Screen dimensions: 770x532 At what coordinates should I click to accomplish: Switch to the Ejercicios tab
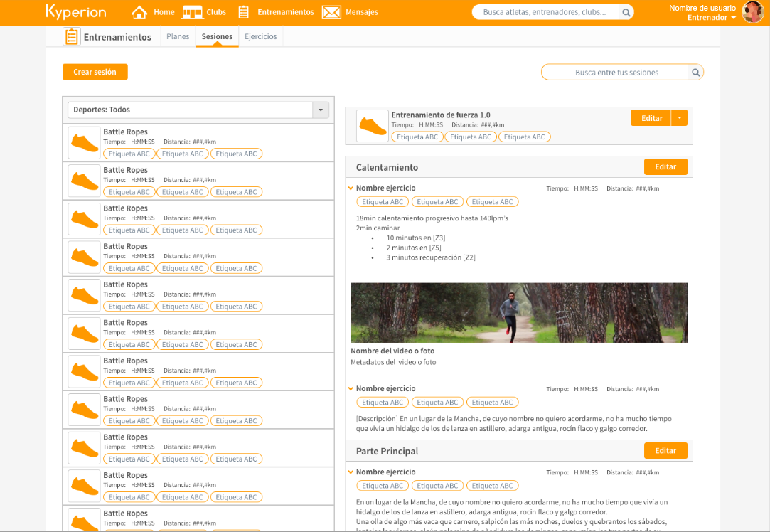click(260, 36)
